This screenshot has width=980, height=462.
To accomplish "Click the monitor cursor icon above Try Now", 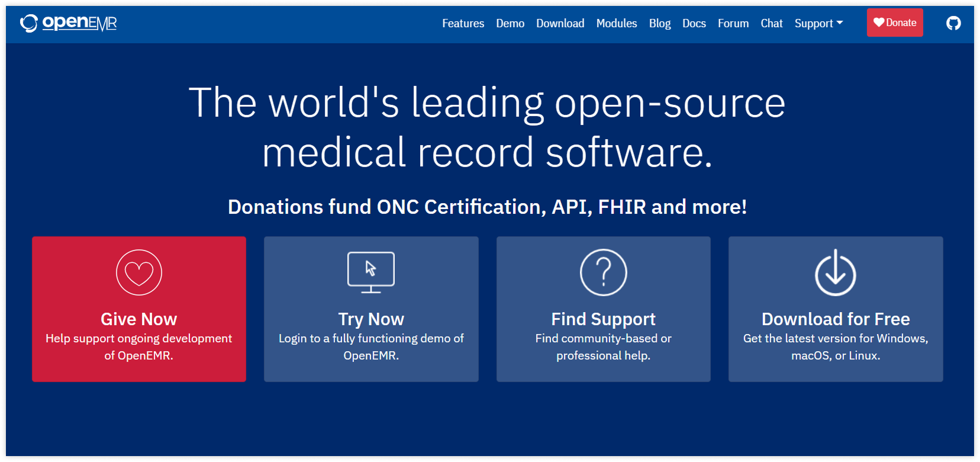I will click(x=371, y=272).
